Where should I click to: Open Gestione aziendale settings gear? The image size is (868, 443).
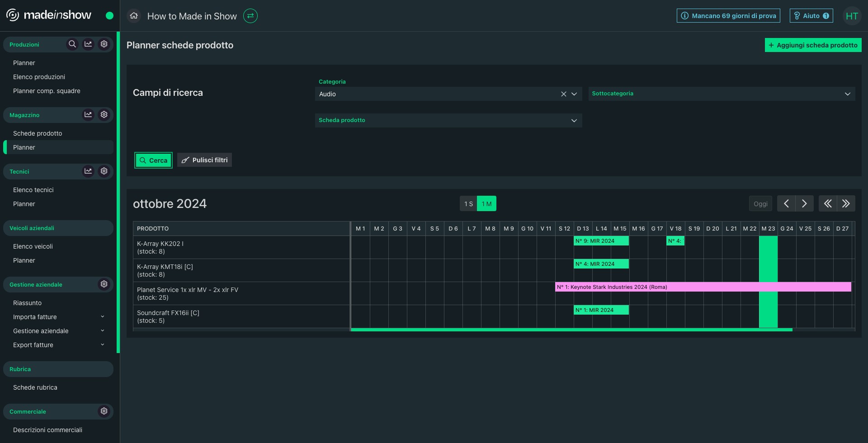click(x=104, y=284)
